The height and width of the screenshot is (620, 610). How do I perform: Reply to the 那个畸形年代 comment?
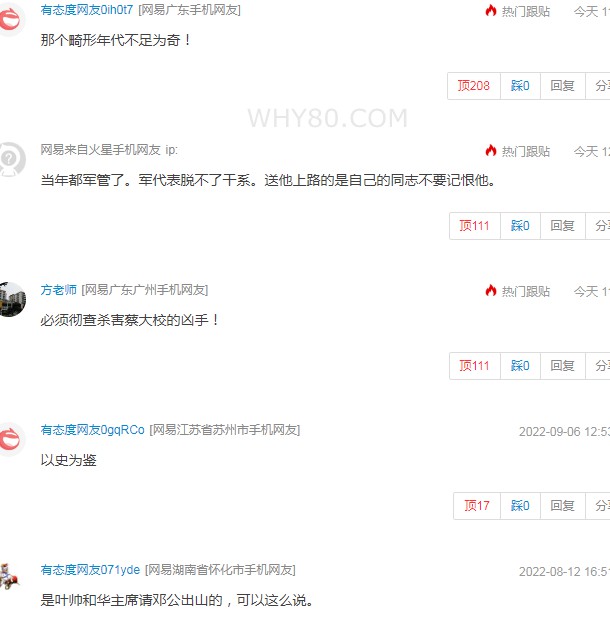click(563, 86)
